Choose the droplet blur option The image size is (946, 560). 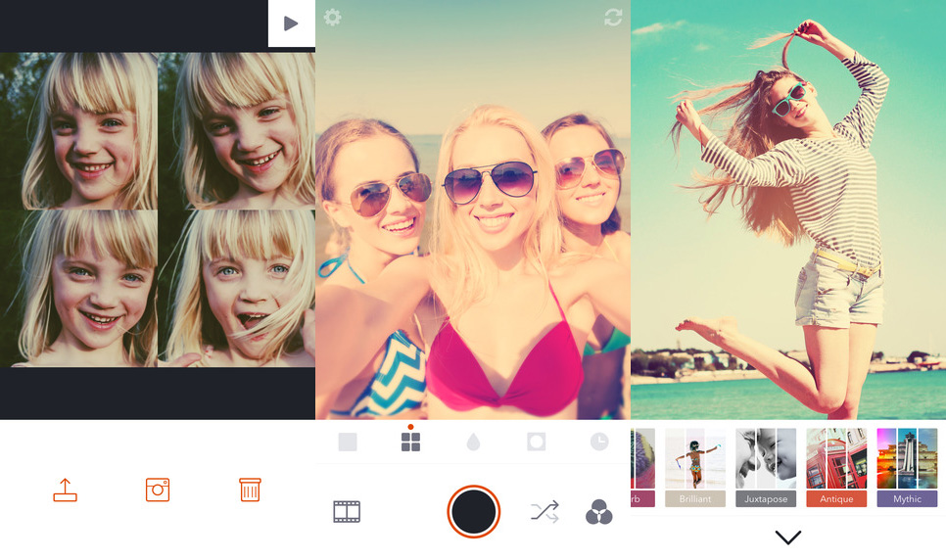click(x=474, y=442)
